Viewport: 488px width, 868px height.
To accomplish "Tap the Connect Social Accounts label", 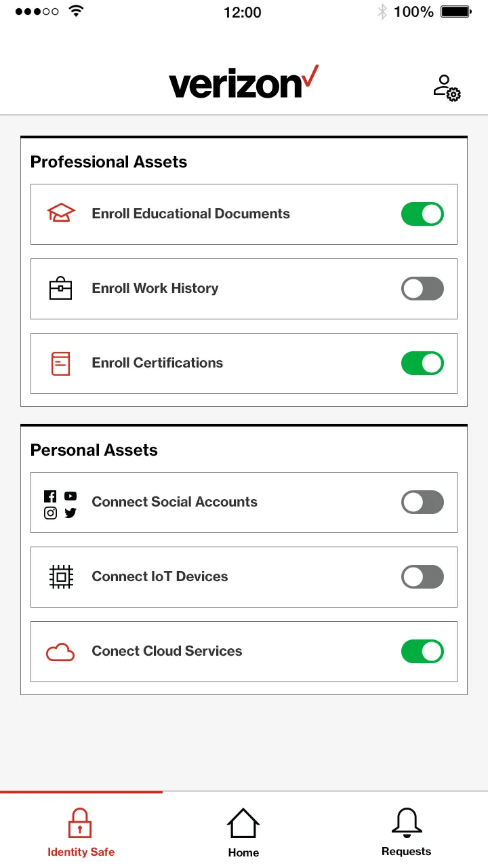I will [x=174, y=502].
